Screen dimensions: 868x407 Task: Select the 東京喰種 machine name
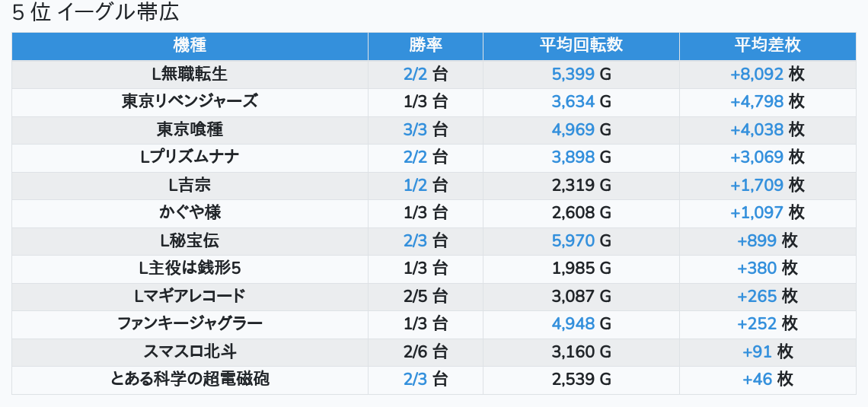190,129
